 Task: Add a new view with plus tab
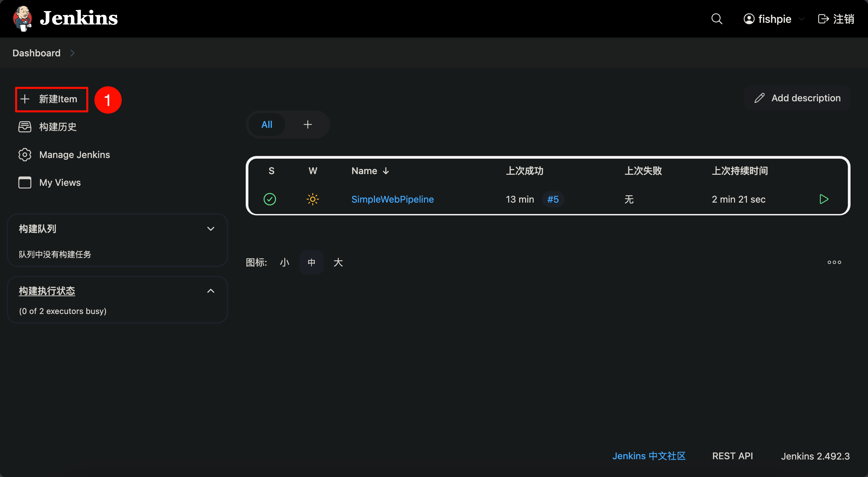click(307, 124)
